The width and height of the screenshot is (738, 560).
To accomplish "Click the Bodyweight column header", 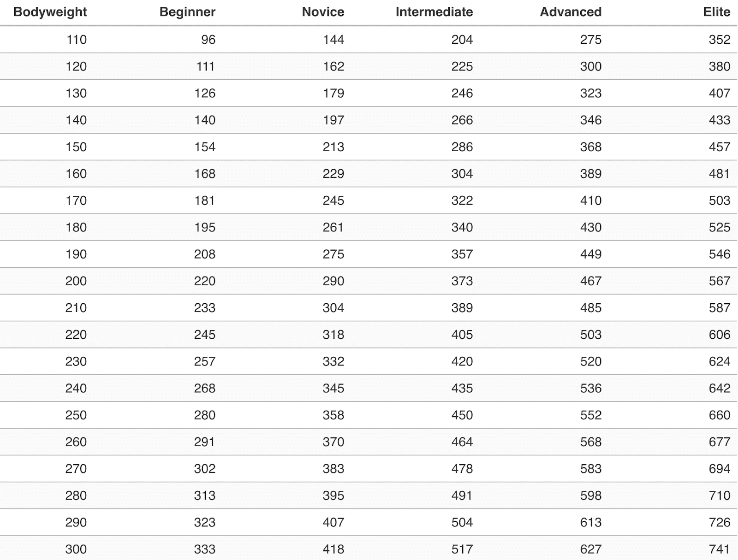I will pyautogui.click(x=50, y=12).
